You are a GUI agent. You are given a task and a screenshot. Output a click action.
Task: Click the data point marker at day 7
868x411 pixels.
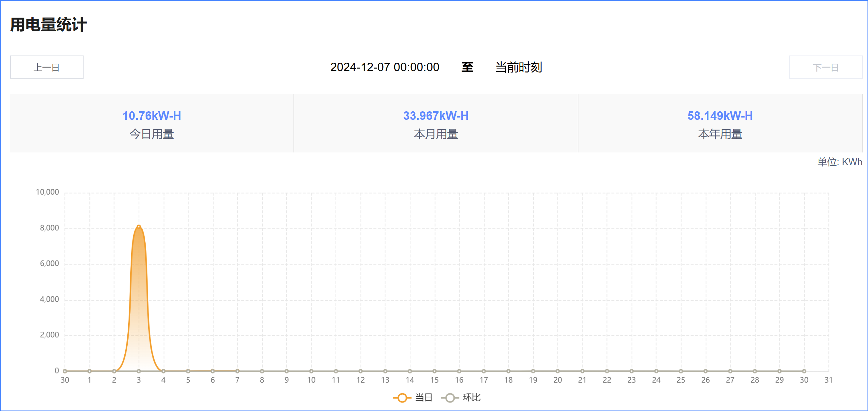coord(237,371)
